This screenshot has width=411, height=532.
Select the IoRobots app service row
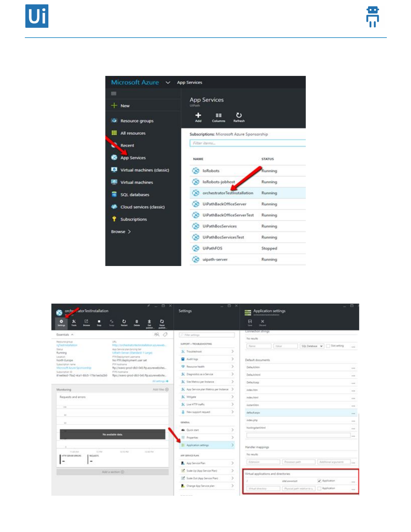[248, 171]
